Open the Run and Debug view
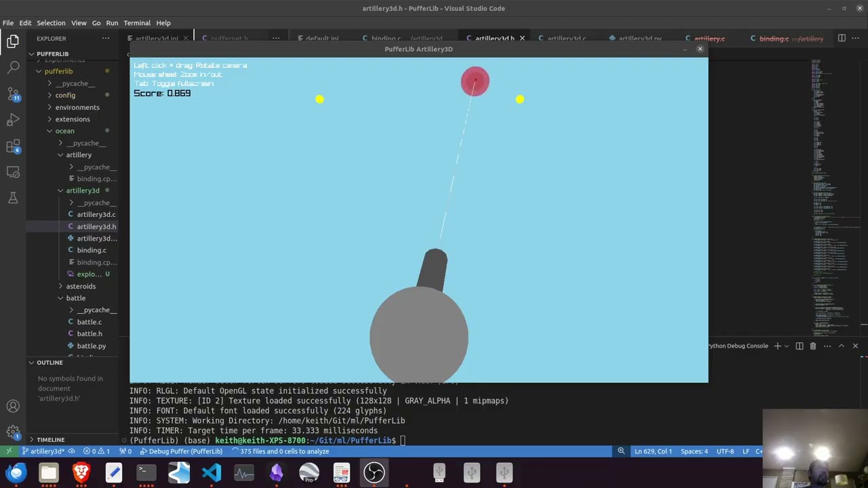 click(13, 120)
